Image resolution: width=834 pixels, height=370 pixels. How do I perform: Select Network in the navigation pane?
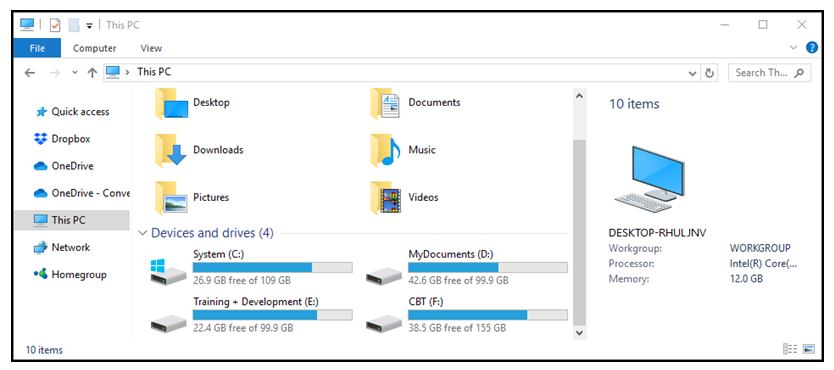pos(71,247)
